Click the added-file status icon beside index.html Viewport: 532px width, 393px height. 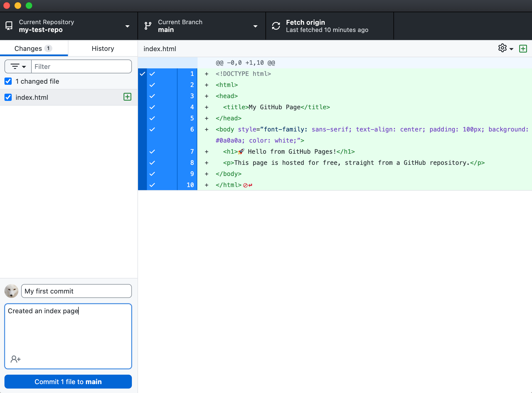pos(127,97)
